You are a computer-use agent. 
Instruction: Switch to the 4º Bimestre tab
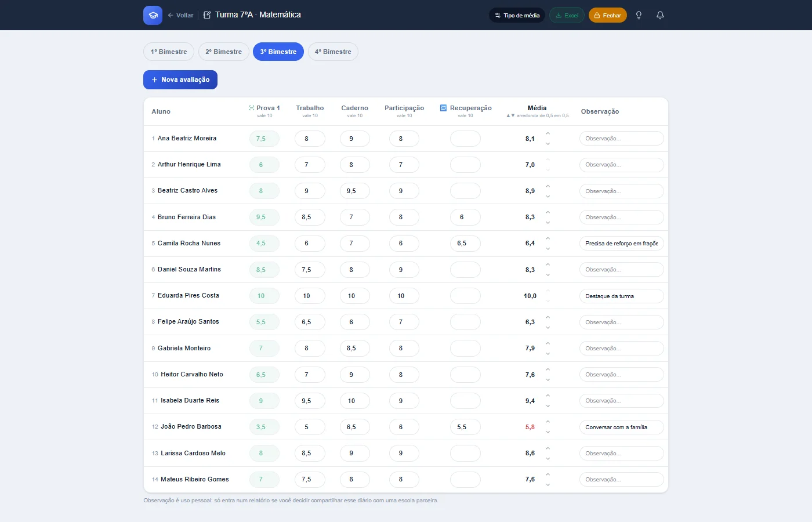click(333, 52)
